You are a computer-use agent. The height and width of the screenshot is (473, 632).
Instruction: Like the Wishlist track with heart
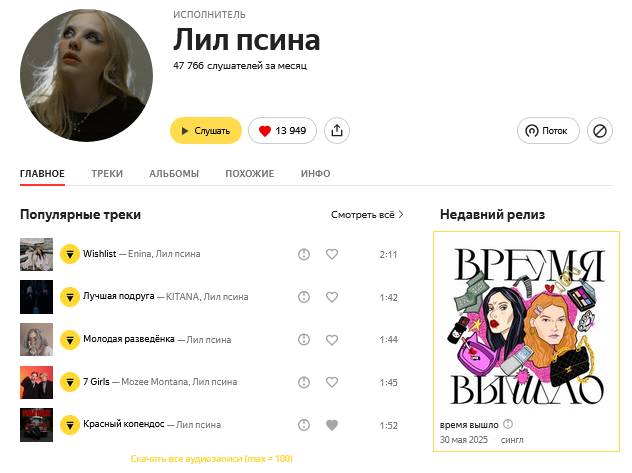332,254
